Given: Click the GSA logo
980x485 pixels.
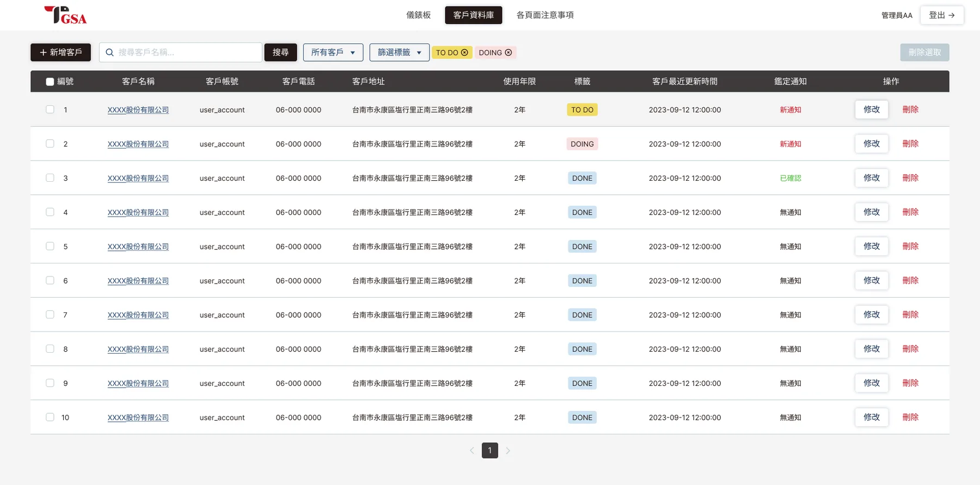Looking at the screenshot, I should (x=65, y=15).
